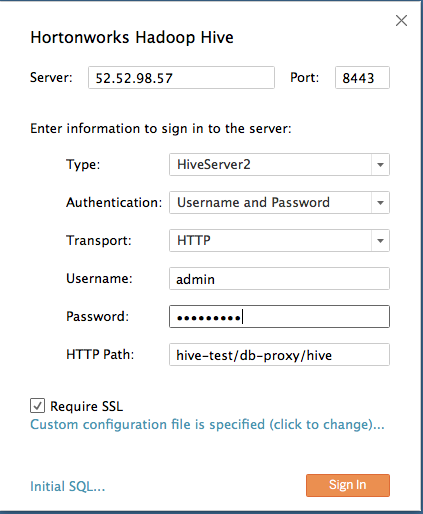Screen dimensions: 423x514
Task: Click the HTTP Path input field
Action: (279, 355)
